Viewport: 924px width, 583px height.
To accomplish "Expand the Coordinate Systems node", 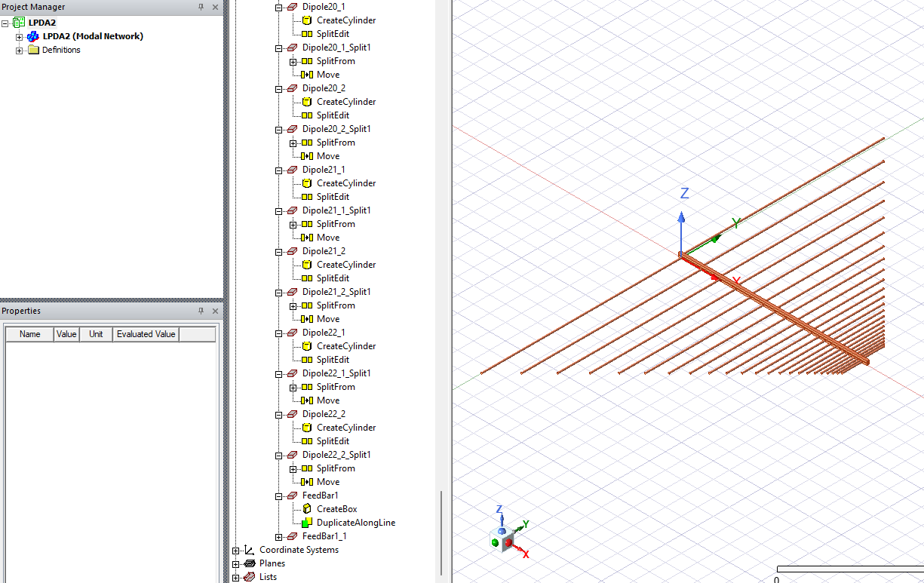I will pyautogui.click(x=236, y=550).
